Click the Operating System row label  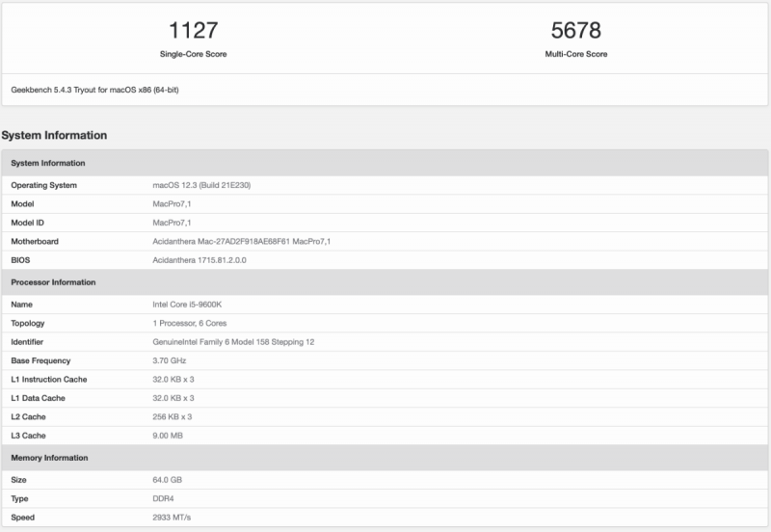click(x=43, y=185)
